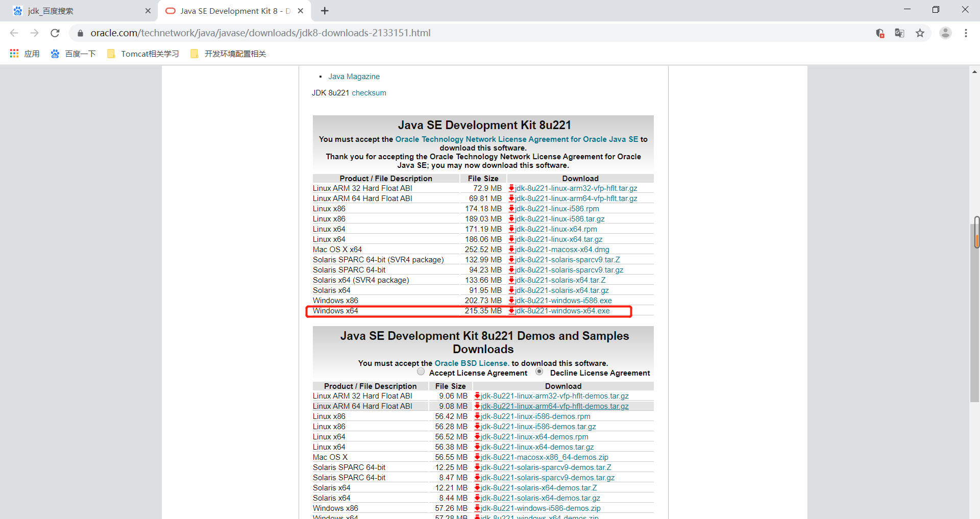Download jdk-8u221-windows-x64.exe
980x519 pixels.
562,311
